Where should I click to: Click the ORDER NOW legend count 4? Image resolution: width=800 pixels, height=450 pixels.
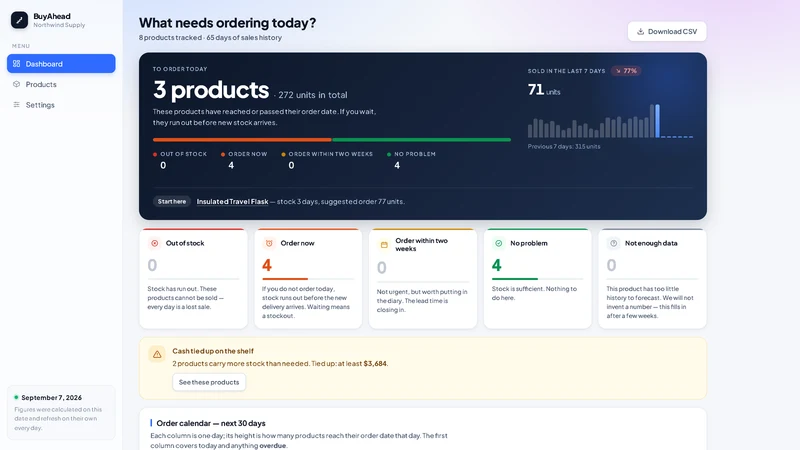(231, 165)
